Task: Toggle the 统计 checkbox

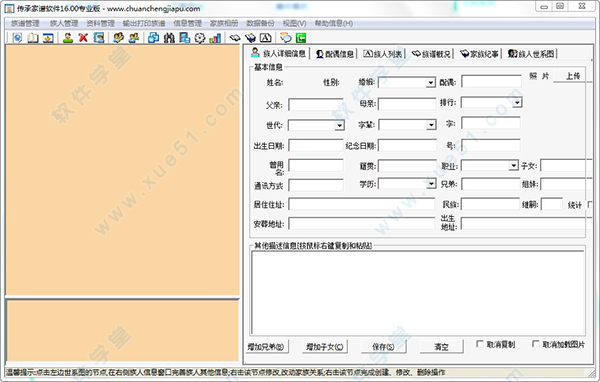Action: tap(590, 205)
